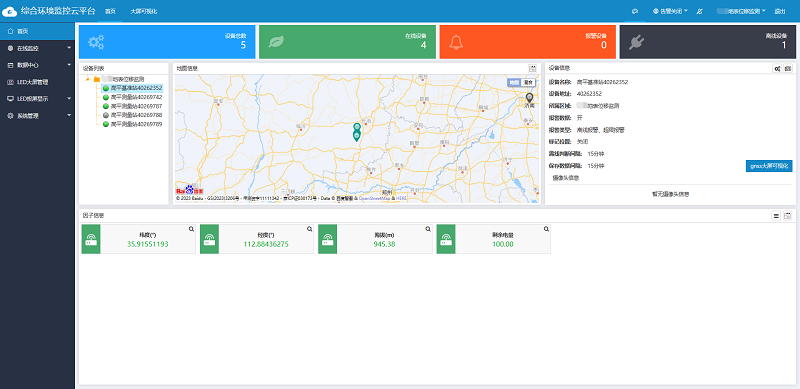Click the gnss大屏可视化 button
The height and width of the screenshot is (389, 800).
pyautogui.click(x=769, y=166)
